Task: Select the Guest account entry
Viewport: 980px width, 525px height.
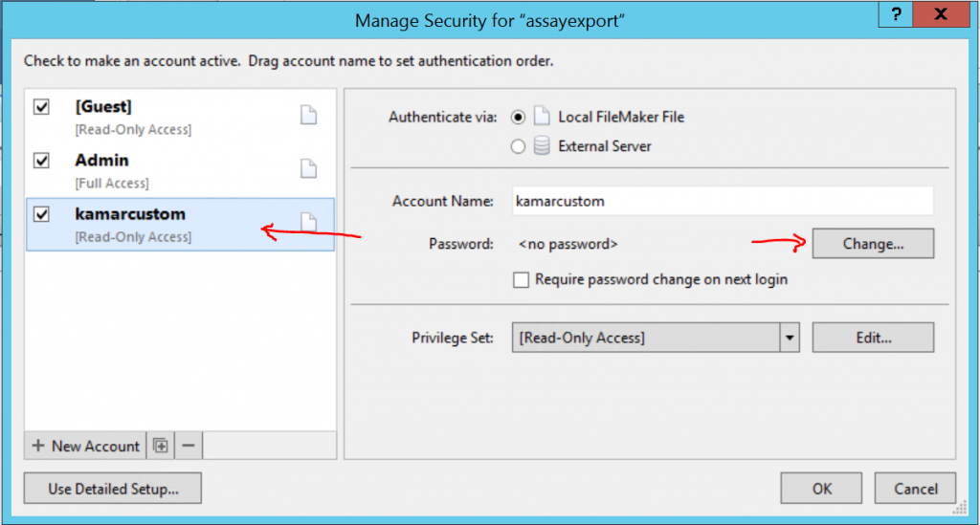Action: (x=180, y=118)
